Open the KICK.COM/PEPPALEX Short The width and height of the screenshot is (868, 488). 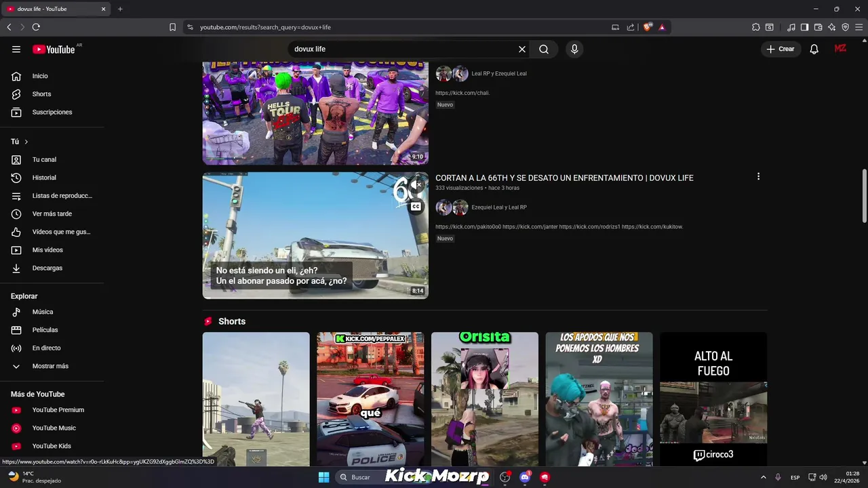pos(370,399)
